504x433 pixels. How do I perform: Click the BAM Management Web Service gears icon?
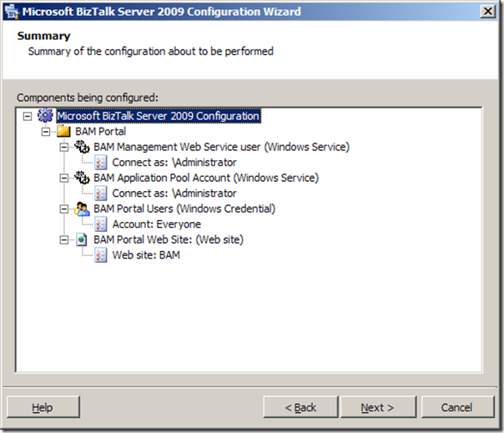point(83,148)
